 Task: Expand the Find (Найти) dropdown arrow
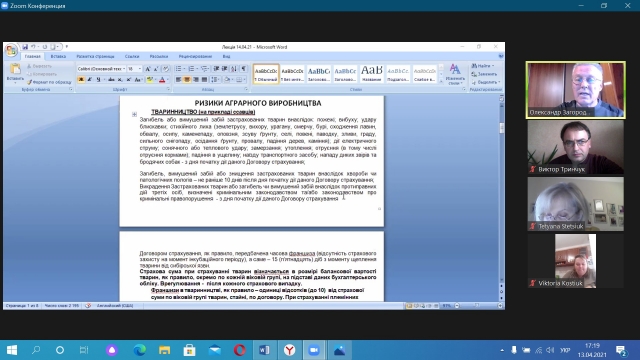493,66
